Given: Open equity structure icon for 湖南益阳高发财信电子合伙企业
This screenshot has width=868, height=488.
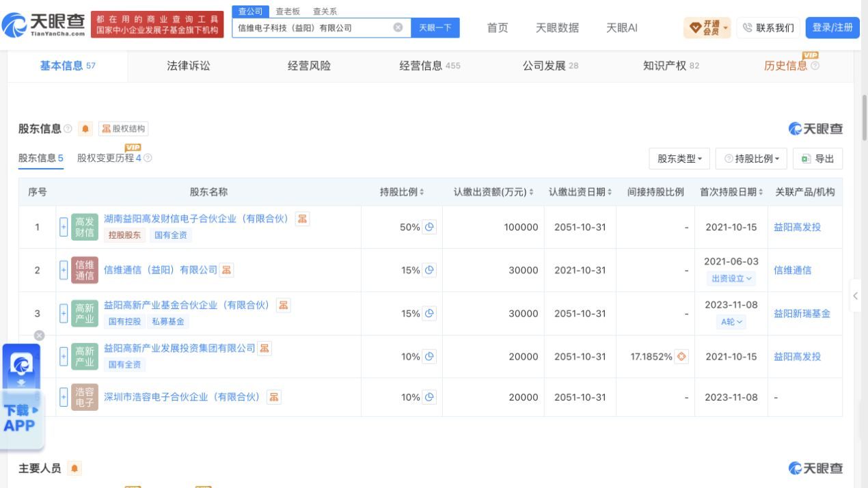Looking at the screenshot, I should pos(302,219).
